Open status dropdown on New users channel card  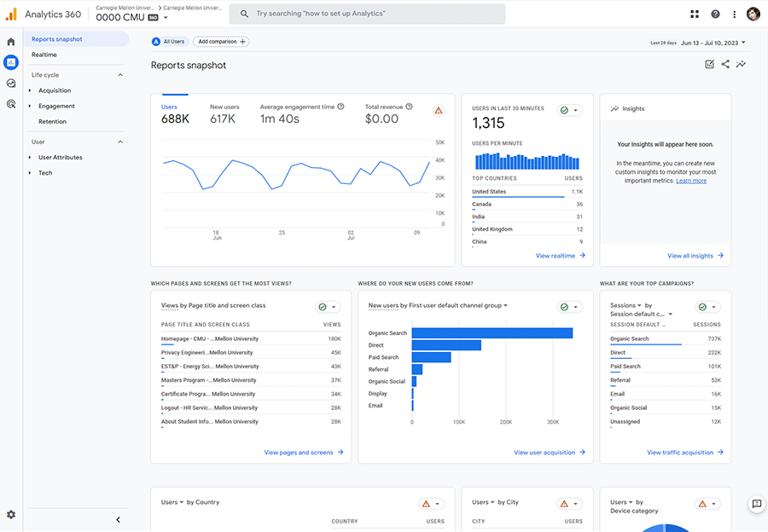click(x=570, y=307)
